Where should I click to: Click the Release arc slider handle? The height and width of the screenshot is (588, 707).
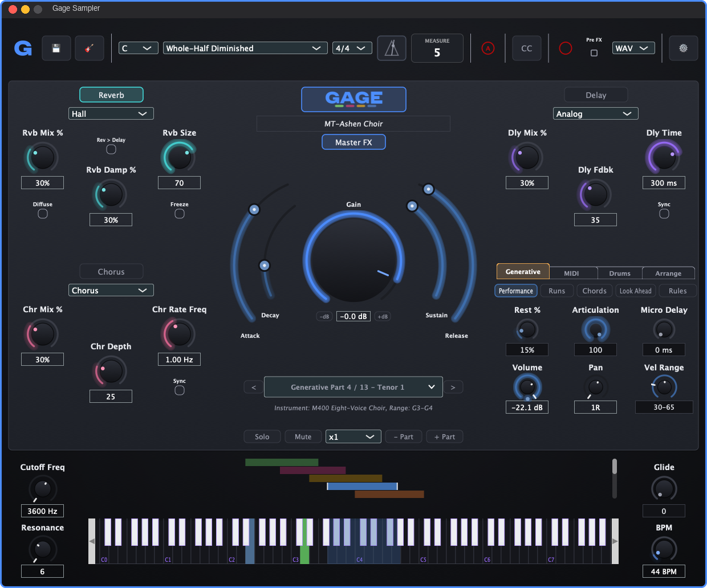(x=428, y=189)
